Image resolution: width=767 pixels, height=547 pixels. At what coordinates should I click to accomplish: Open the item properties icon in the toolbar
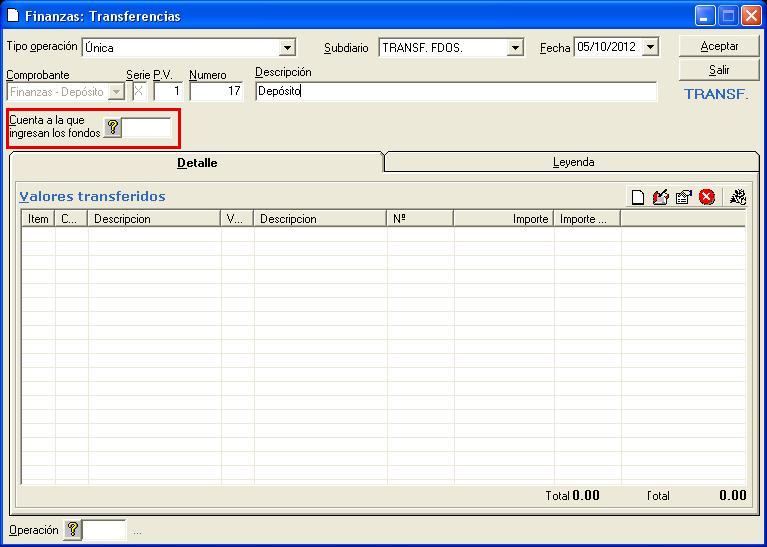(x=684, y=197)
